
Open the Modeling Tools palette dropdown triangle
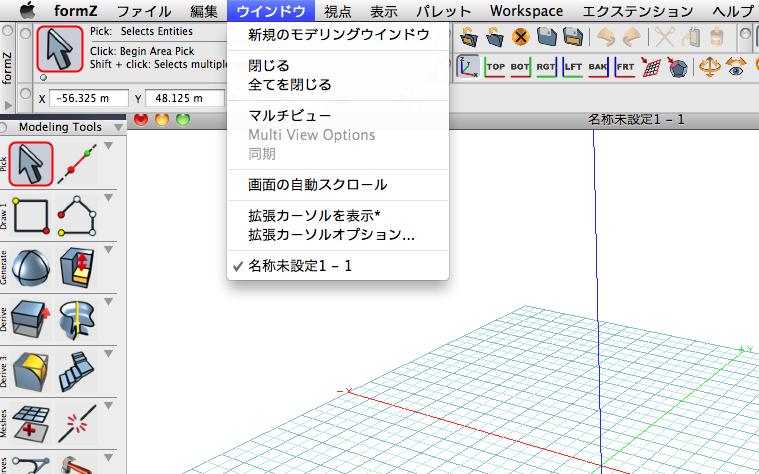point(118,127)
